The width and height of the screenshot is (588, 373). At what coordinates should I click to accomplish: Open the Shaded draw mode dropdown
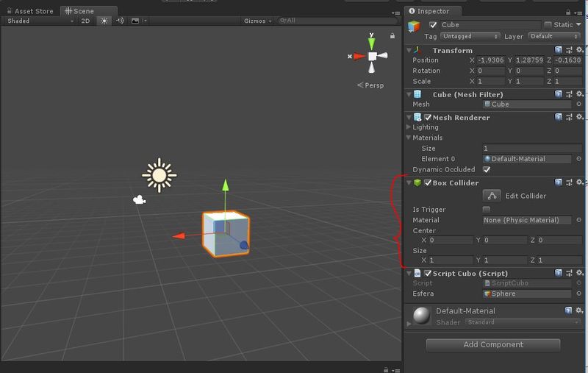40,21
